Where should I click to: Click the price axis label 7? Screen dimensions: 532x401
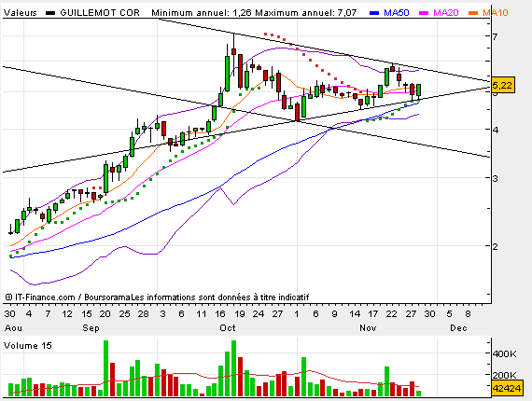point(495,36)
